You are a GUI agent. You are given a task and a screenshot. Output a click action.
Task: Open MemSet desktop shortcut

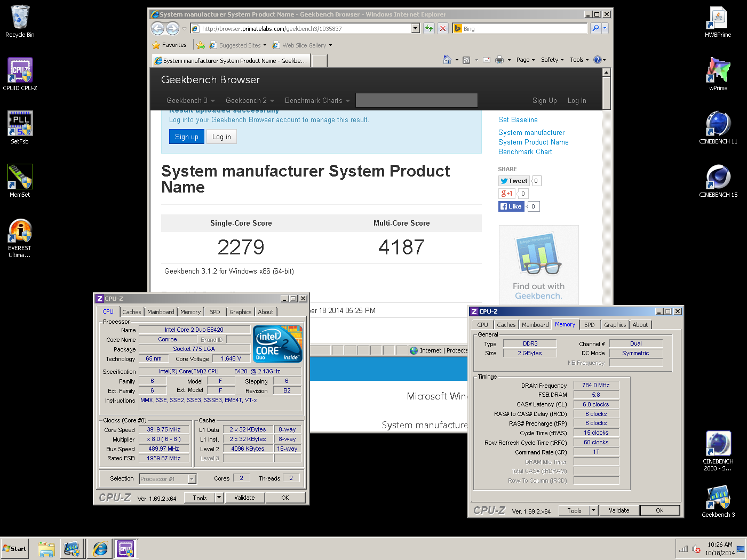coord(20,181)
